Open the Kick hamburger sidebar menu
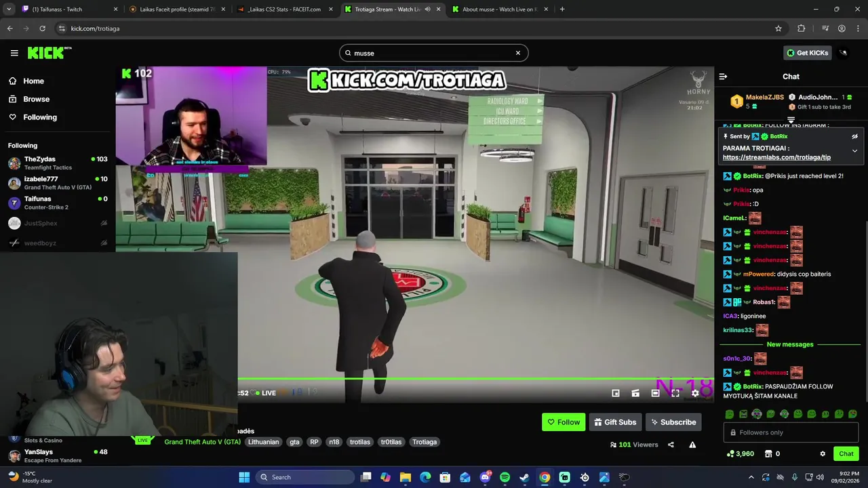 [x=14, y=53]
